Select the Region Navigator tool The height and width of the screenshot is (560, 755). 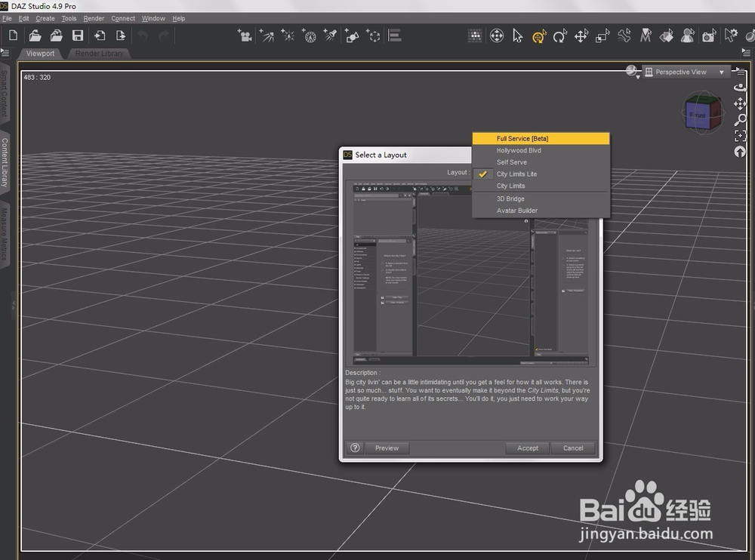pos(688,36)
